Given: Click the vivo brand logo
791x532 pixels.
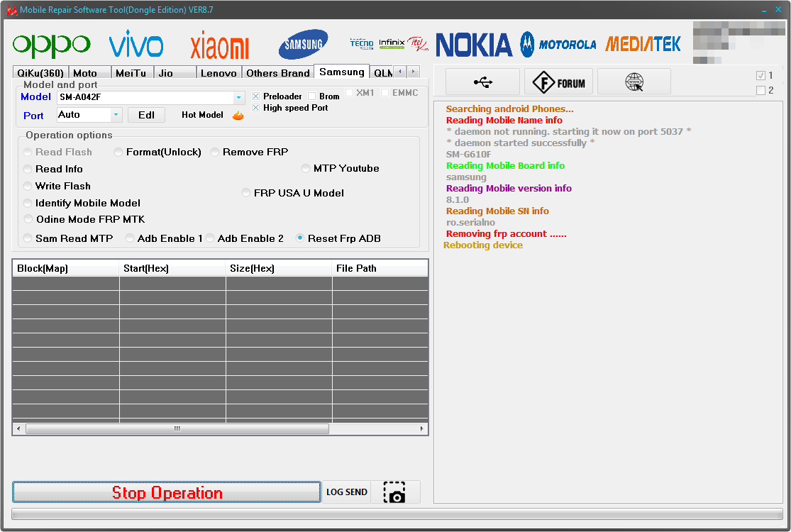Looking at the screenshot, I should [x=136, y=45].
